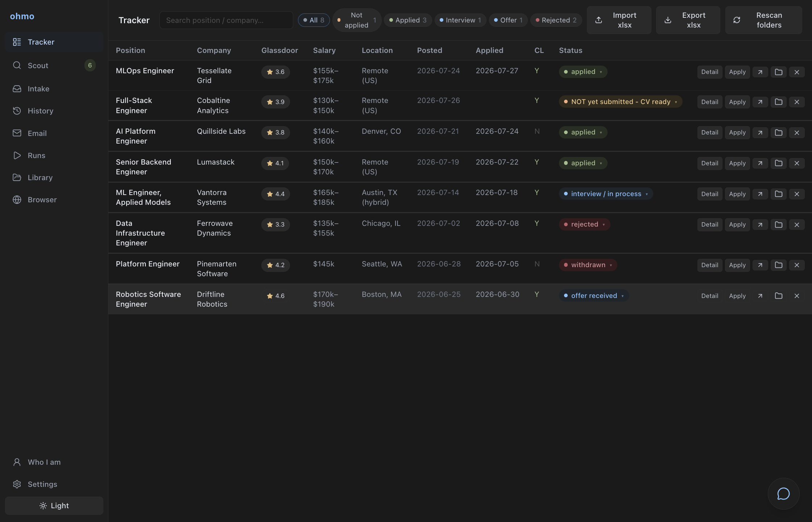Open Settings page

tap(54, 484)
